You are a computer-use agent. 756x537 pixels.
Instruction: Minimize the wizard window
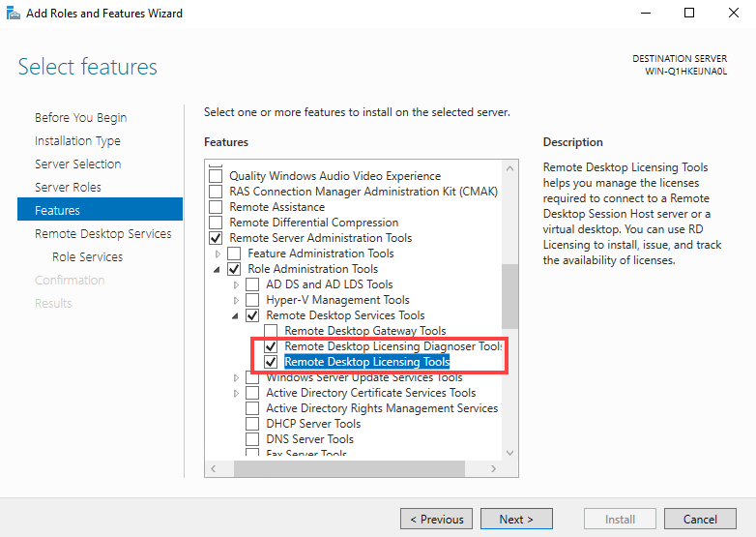[646, 13]
